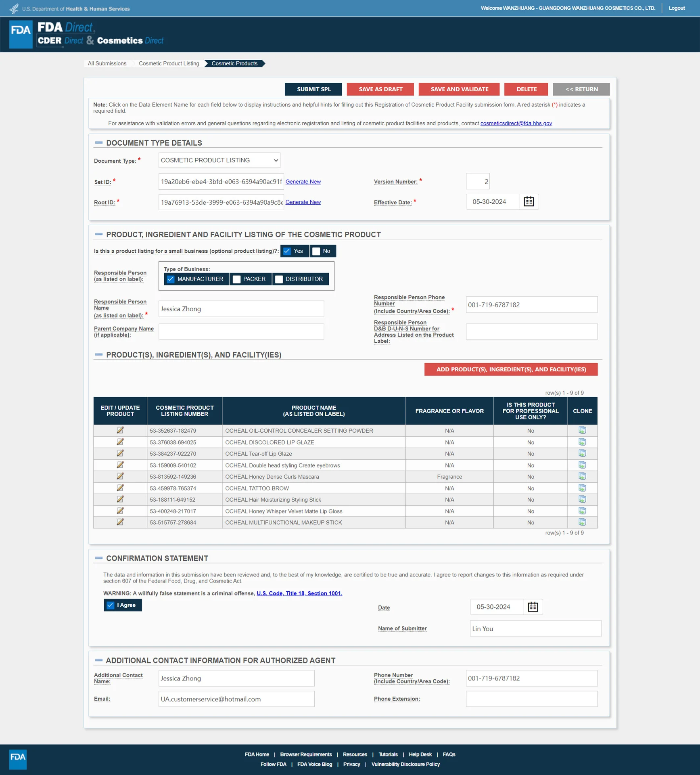700x775 pixels.
Task: Check Yes for small business listing
Action: [x=287, y=251]
